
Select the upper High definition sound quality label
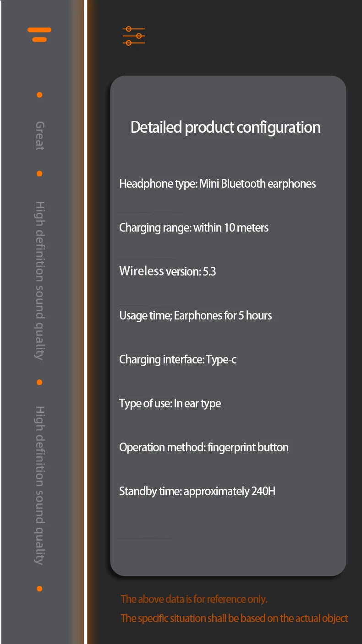coord(40,280)
